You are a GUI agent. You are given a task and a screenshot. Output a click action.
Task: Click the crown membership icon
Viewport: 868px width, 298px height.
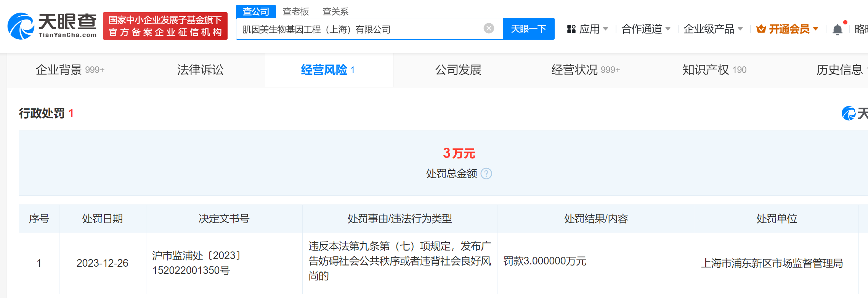(x=761, y=29)
